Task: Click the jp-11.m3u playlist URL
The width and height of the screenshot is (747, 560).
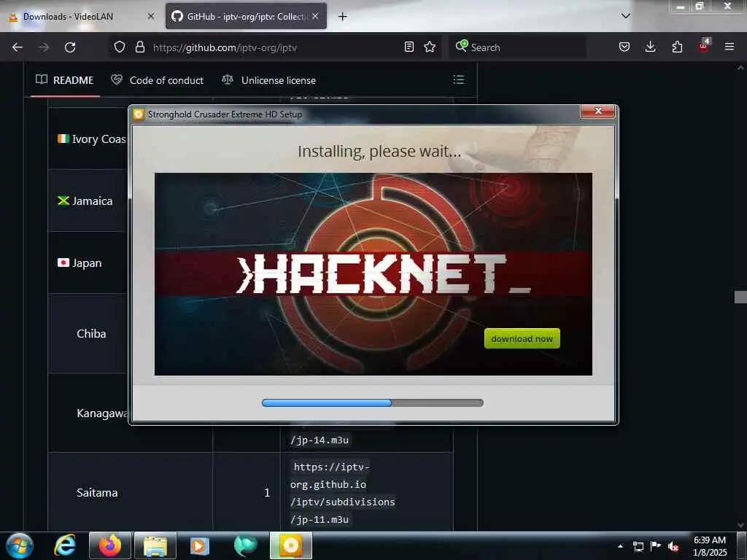Action: click(x=343, y=493)
